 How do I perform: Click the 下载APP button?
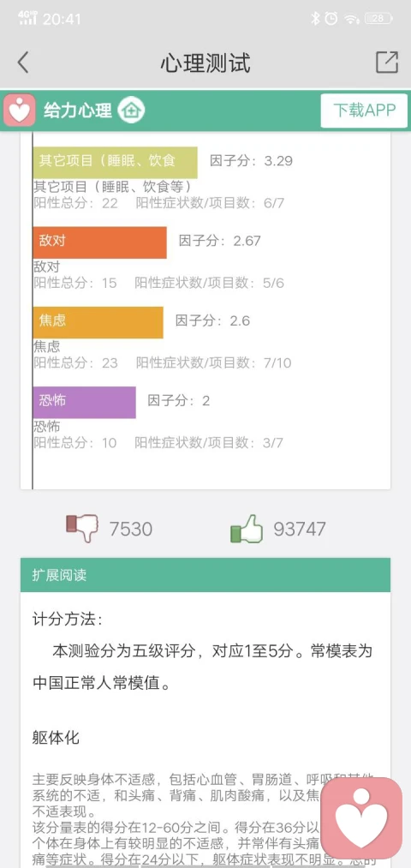click(364, 111)
